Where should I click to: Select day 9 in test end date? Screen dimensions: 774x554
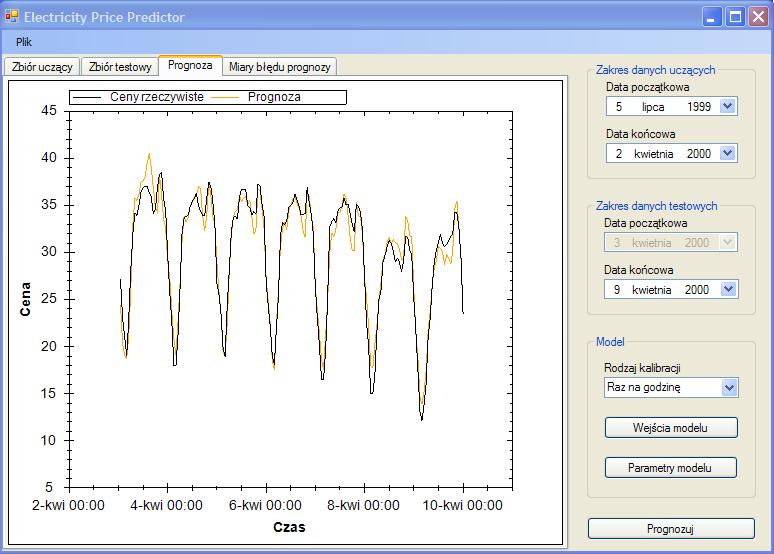pyautogui.click(x=617, y=289)
